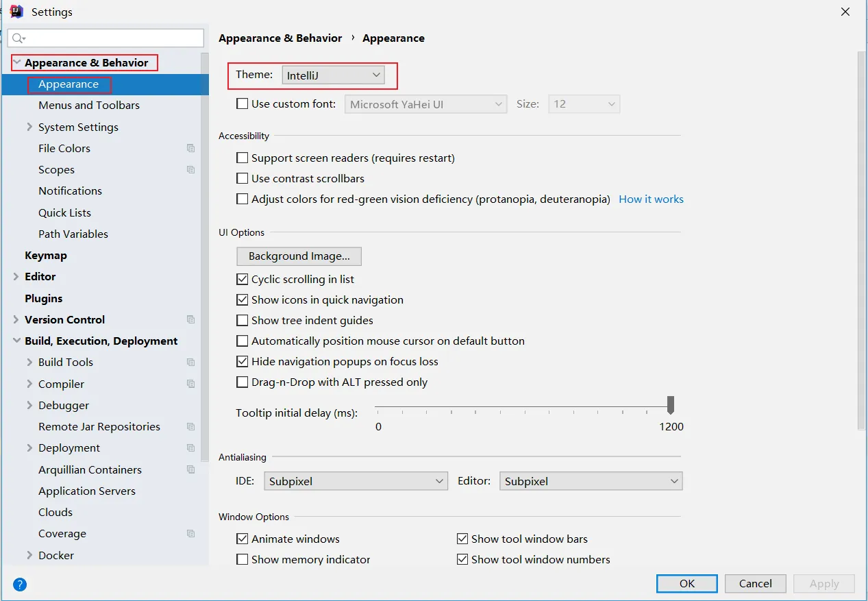Click the project-level icon beside Compiler

(x=190, y=384)
